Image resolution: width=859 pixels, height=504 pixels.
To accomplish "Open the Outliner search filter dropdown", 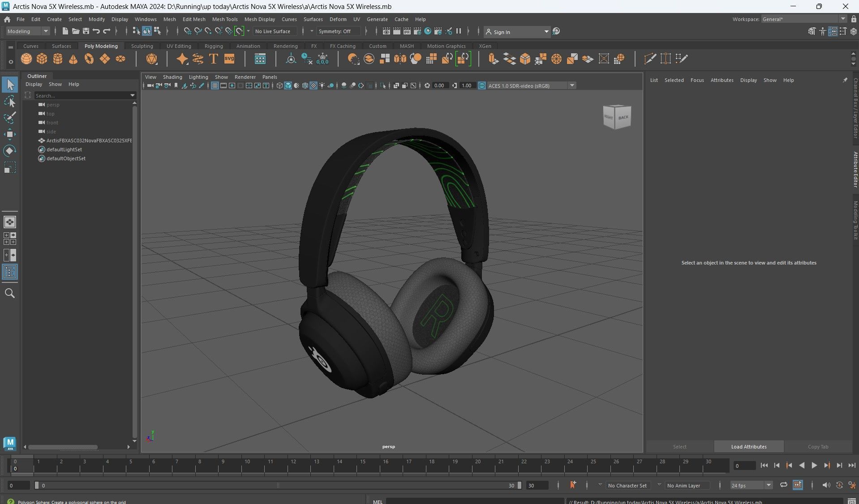I will [x=133, y=95].
